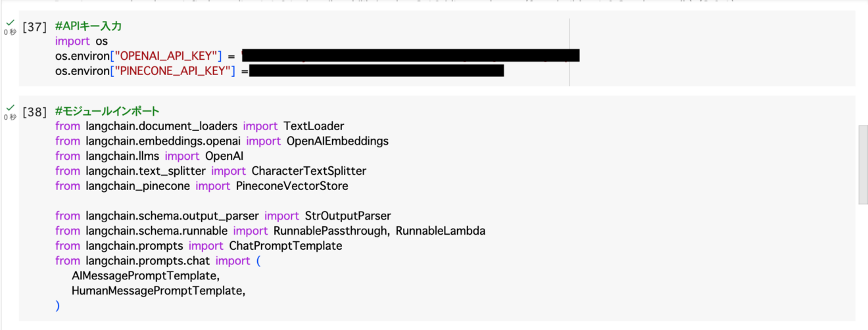Click green checkmark of cell 38
The height and width of the screenshot is (330, 868).
click(10, 108)
